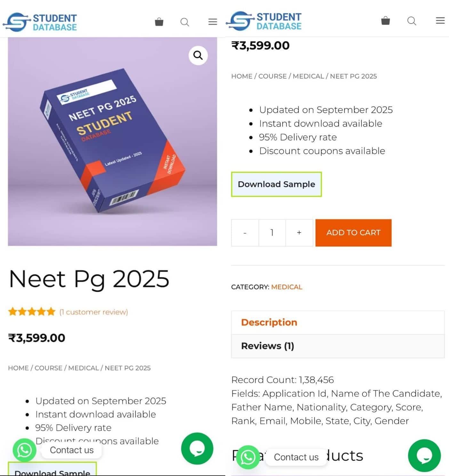
Task: Click the MEDICAL category link
Action: [x=286, y=287]
